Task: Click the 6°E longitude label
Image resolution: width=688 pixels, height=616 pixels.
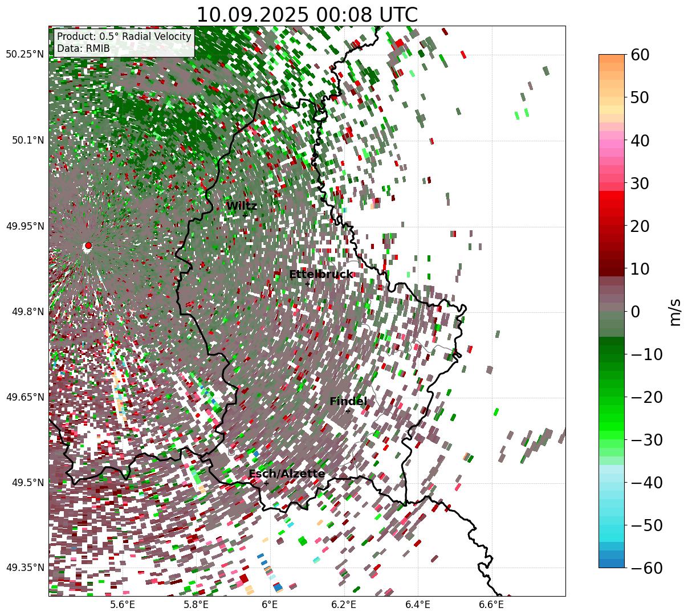Action: click(270, 605)
